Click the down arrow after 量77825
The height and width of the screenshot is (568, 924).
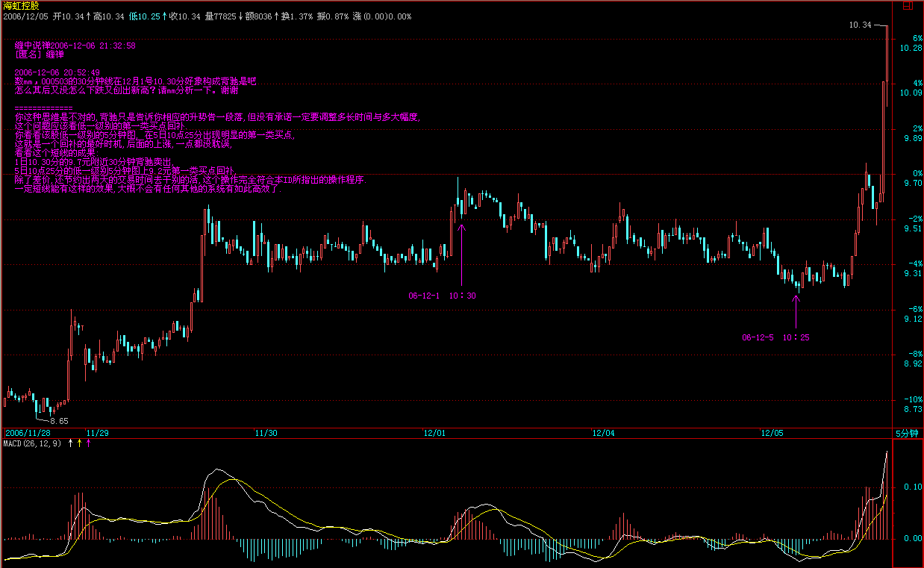[240, 16]
